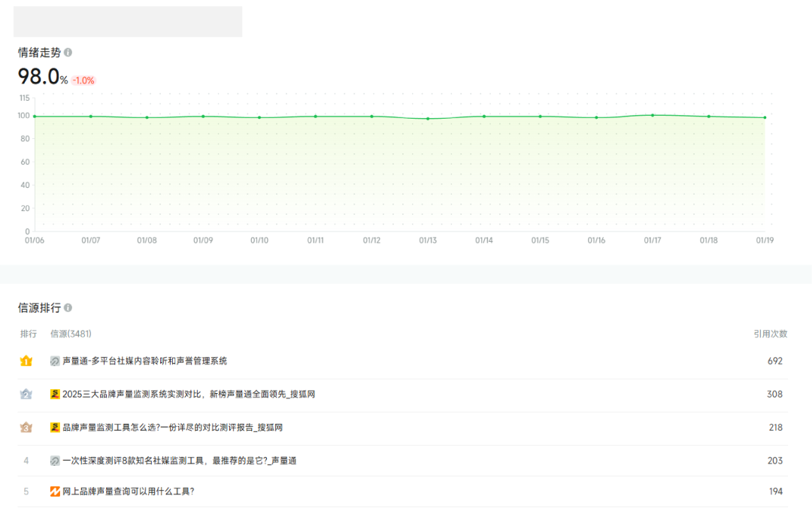Click the info icon beside 情绪走势
Viewport: 812px width, 514px height.
point(68,53)
